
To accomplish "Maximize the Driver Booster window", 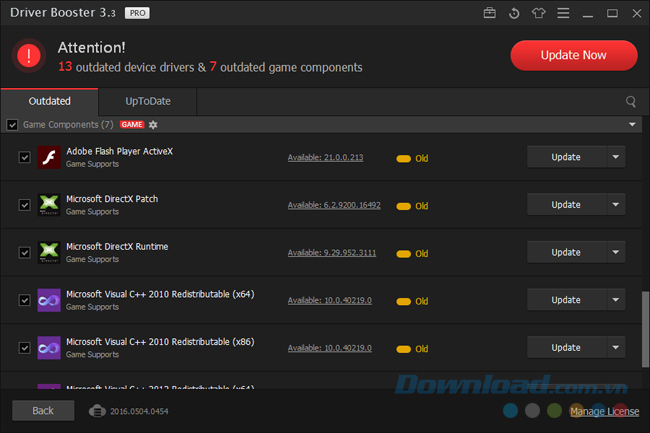I will [612, 14].
